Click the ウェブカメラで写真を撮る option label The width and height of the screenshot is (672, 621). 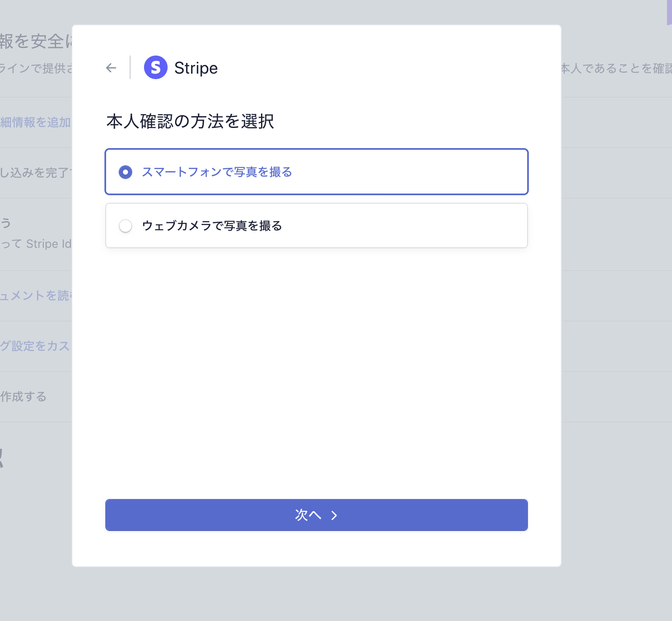coord(212,226)
